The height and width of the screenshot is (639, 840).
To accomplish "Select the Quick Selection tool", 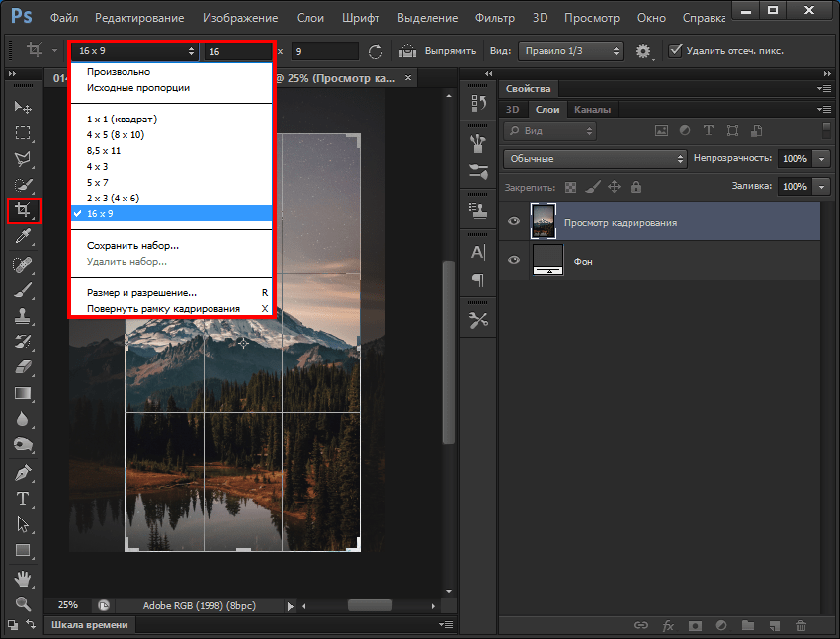I will point(23,185).
